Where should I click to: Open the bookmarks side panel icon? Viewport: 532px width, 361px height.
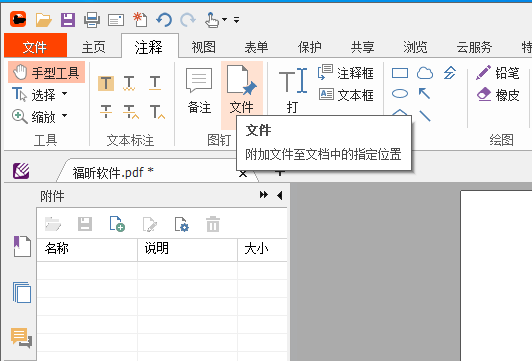22,246
